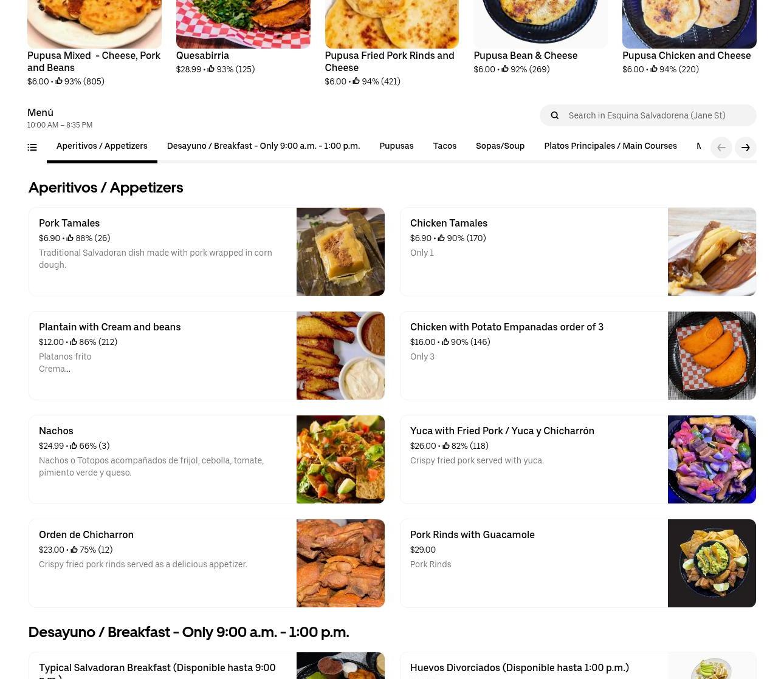Image resolution: width=784 pixels, height=679 pixels.
Task: Click the search magnifier icon
Action: point(554,115)
